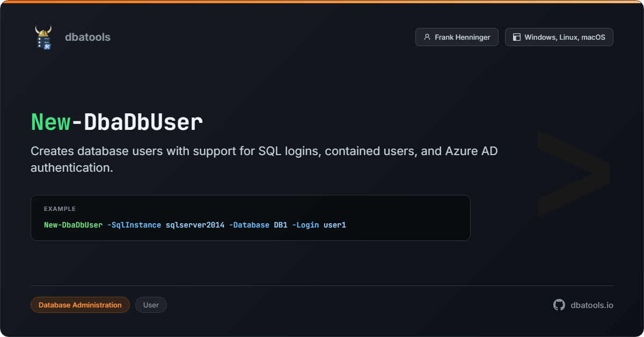Click the EXAMPLE label in code box
Image resolution: width=644 pixels, height=337 pixels.
(x=60, y=209)
